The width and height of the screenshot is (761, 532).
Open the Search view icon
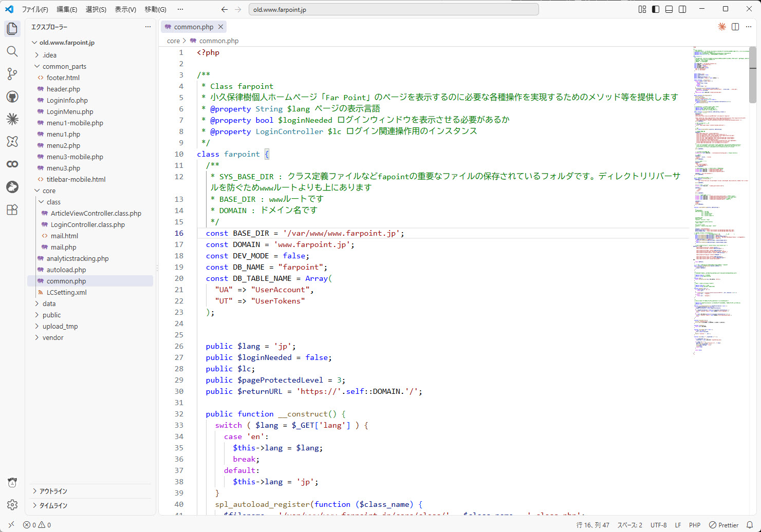point(12,51)
